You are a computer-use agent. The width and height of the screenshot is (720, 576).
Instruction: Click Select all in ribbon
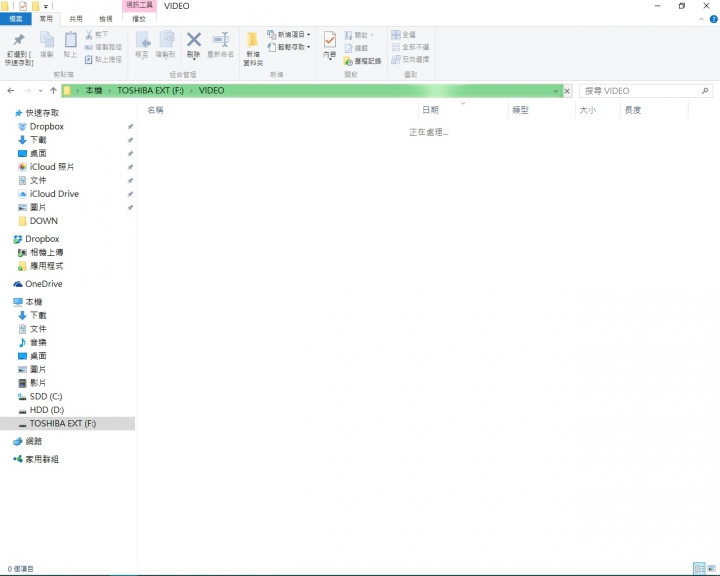(x=404, y=34)
